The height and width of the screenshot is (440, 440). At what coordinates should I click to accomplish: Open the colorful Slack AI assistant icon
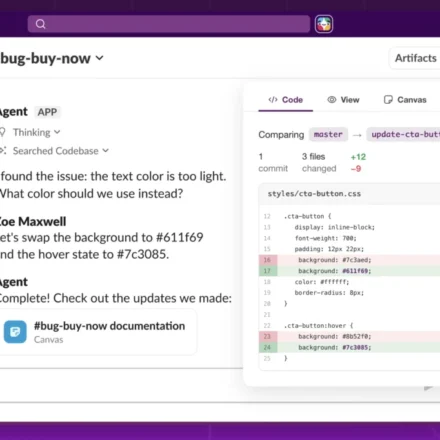click(324, 24)
